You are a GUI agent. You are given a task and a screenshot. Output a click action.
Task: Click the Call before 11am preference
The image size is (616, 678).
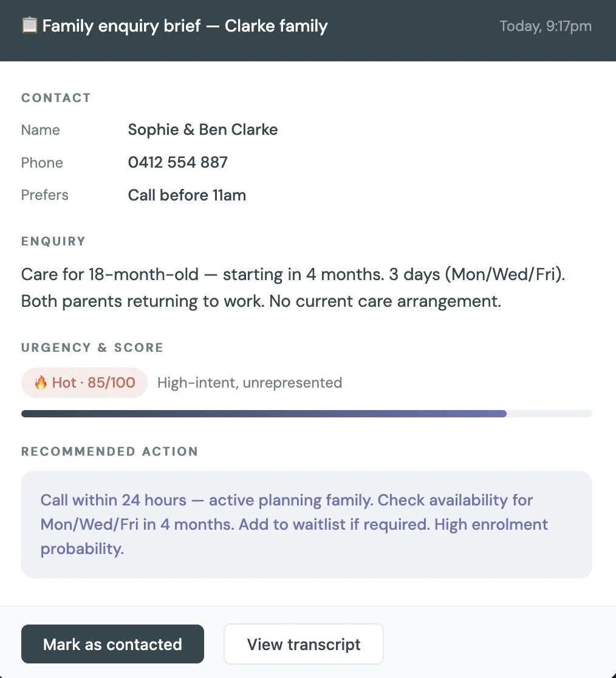pos(187,195)
